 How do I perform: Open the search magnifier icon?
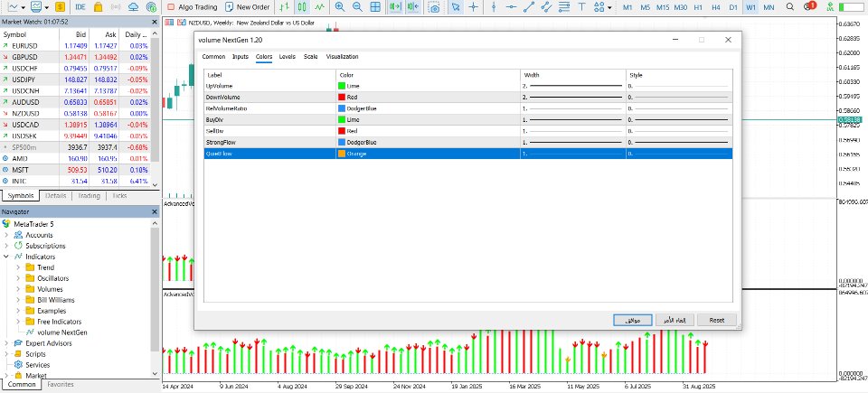click(792, 7)
